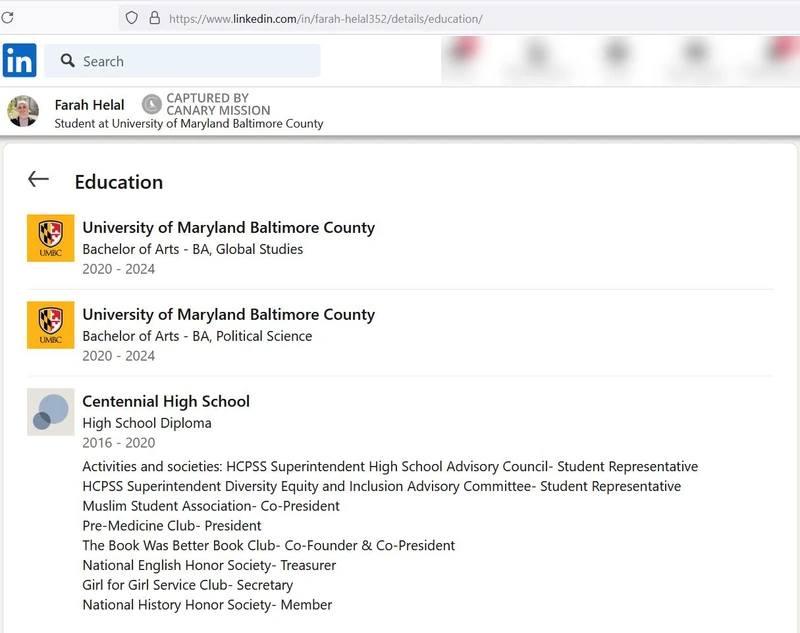Click the '2016 - 2020' date range
The height and width of the screenshot is (633, 800).
click(x=119, y=443)
